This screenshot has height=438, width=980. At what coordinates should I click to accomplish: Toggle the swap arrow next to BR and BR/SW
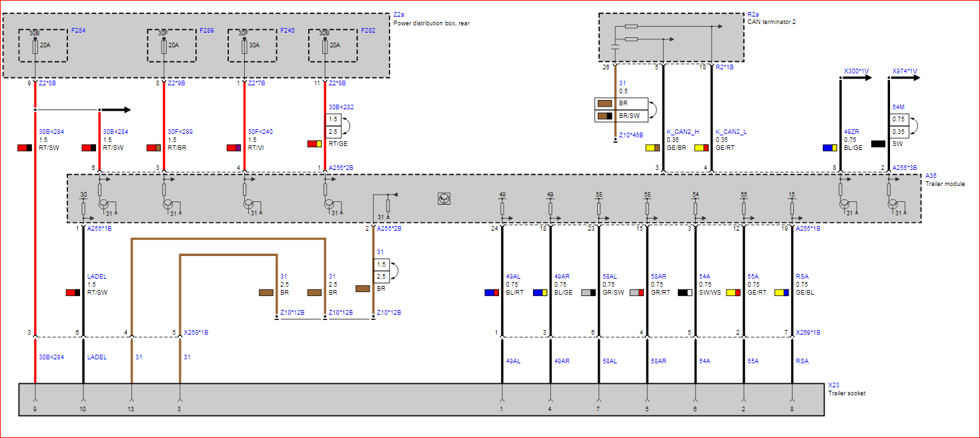[655, 110]
